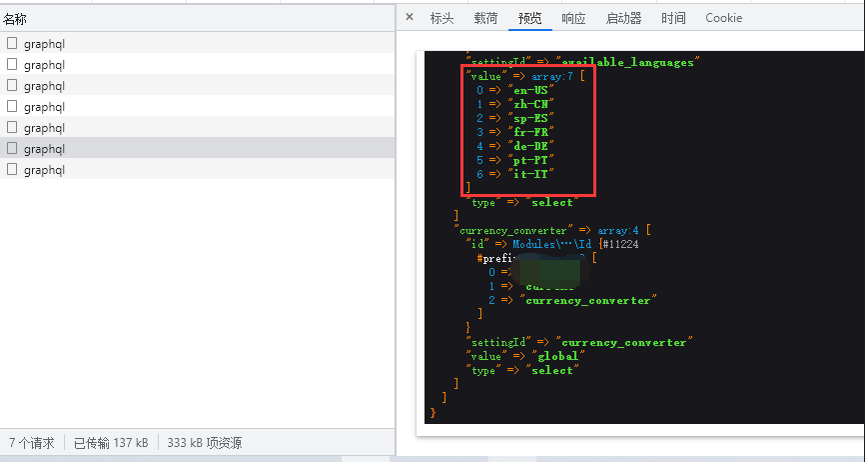Open the 载荷 tab

point(485,18)
